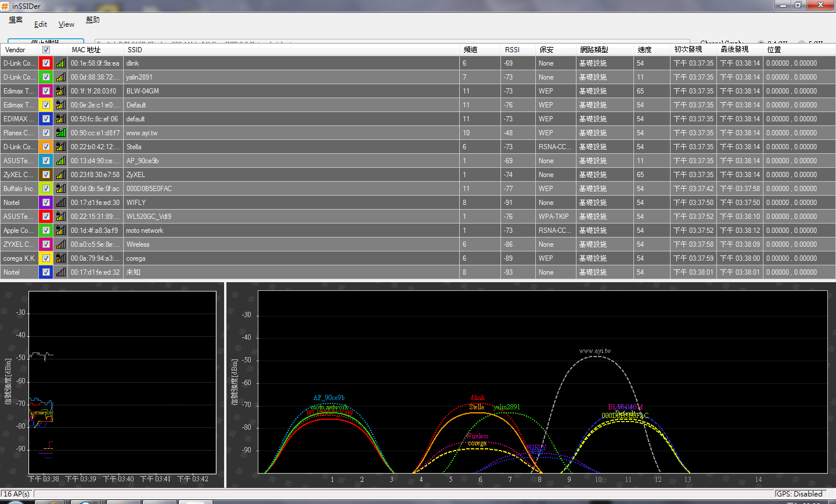Open the 幫助 menu
836x504 pixels.
click(93, 20)
